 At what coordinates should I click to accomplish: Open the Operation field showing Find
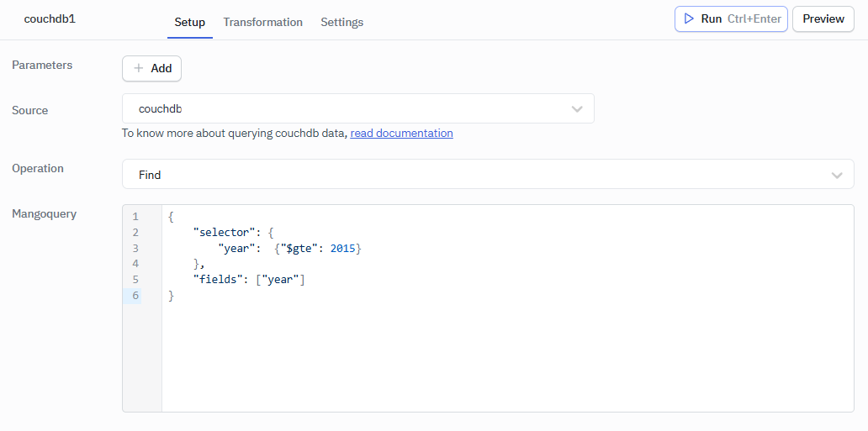coord(471,175)
